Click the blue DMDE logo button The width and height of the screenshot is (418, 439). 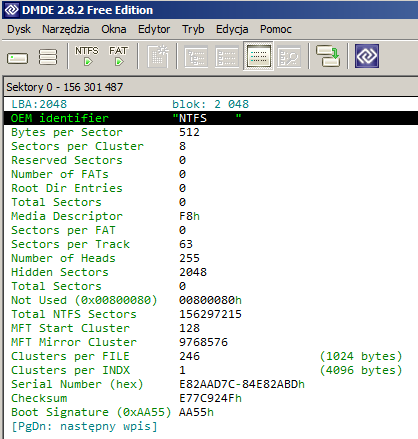click(x=367, y=56)
